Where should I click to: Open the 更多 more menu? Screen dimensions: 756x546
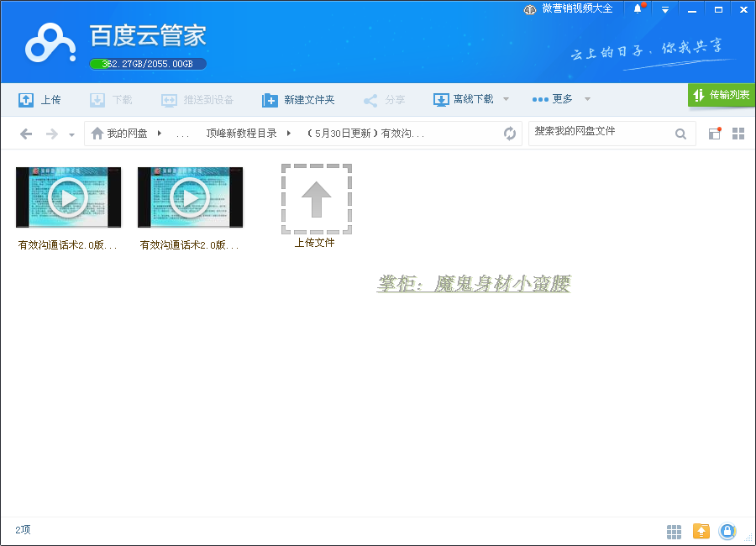[x=552, y=99]
